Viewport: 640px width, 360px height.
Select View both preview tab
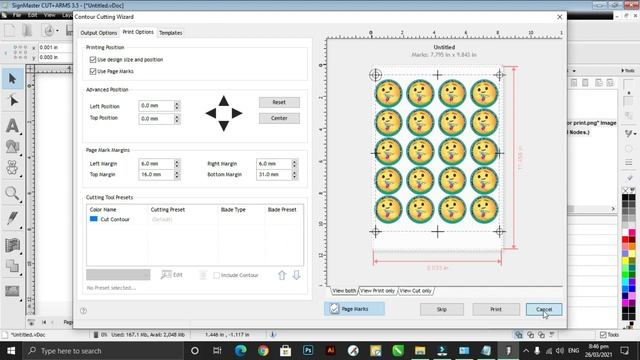(x=344, y=291)
